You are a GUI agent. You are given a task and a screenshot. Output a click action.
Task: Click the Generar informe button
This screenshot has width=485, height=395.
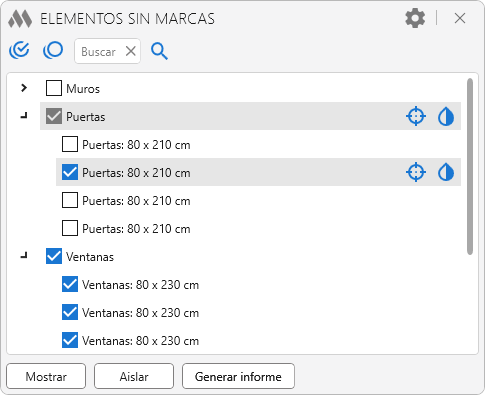point(238,376)
